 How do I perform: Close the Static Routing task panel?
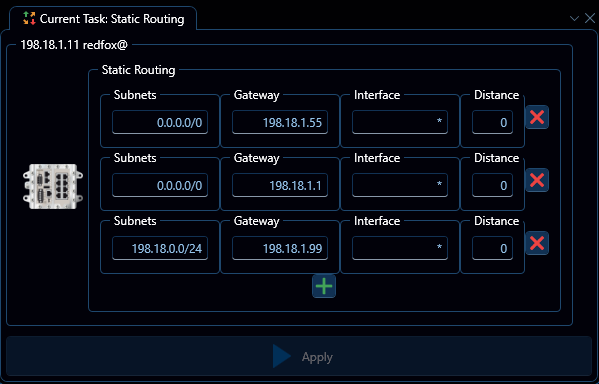590,18
